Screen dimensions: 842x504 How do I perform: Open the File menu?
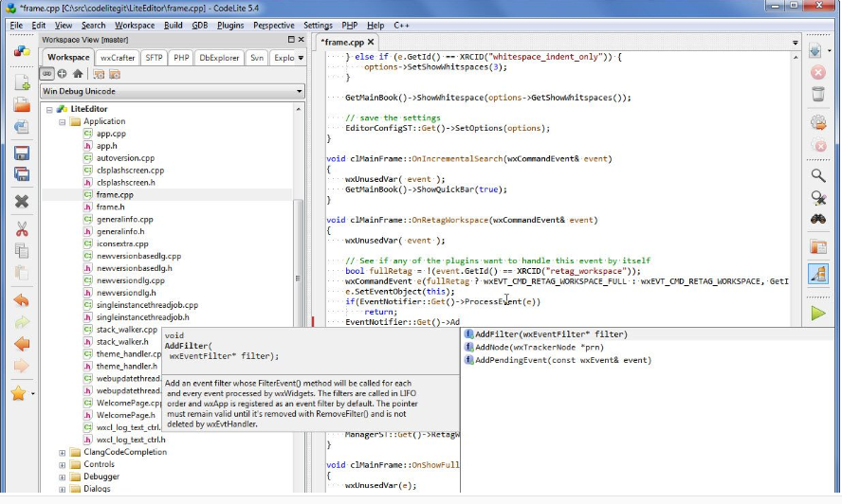click(x=16, y=26)
